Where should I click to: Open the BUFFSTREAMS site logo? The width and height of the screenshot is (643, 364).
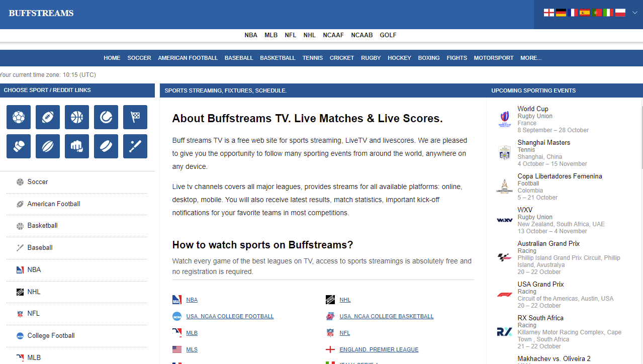(x=41, y=13)
